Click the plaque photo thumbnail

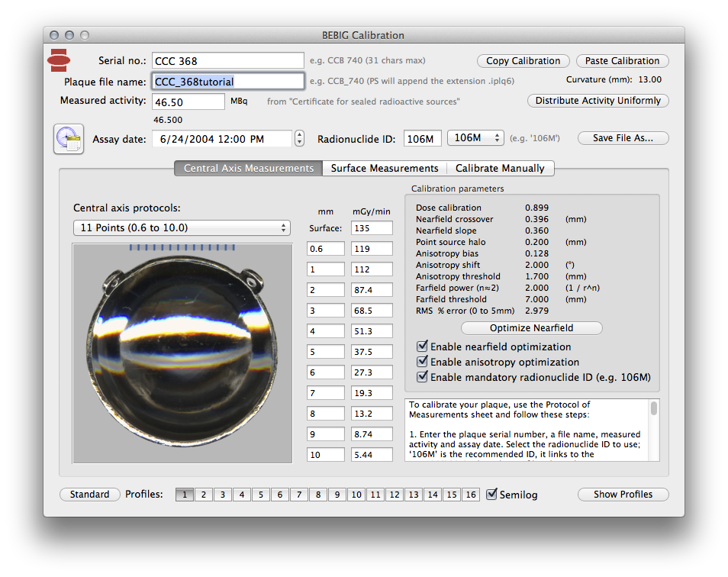tap(182, 353)
